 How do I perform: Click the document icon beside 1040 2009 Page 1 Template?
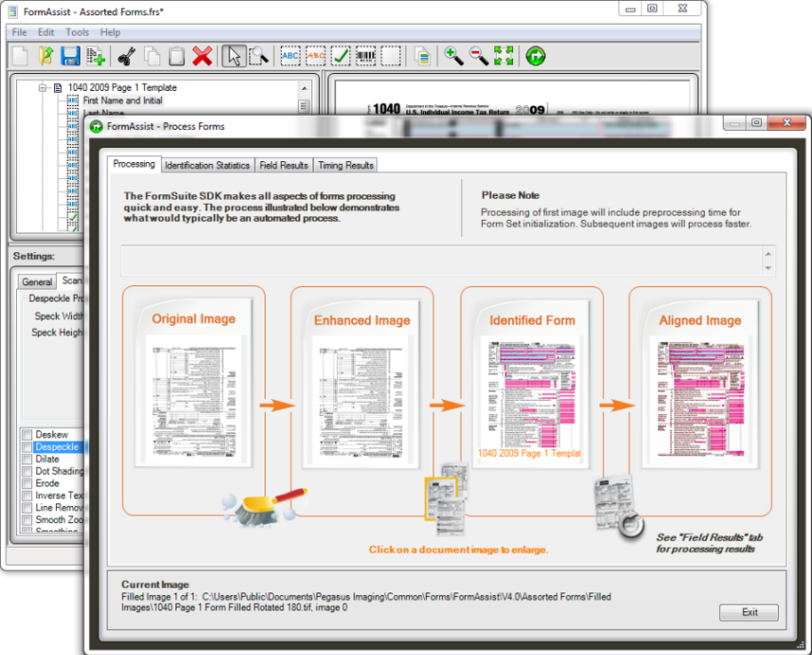[58, 87]
